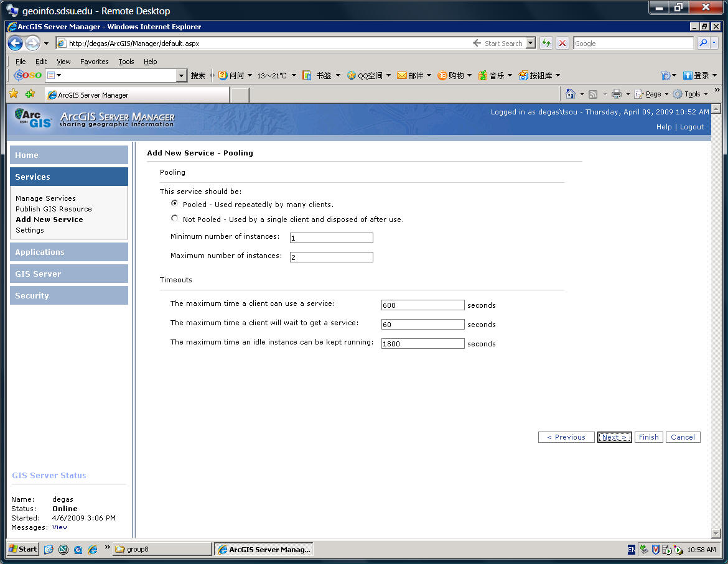Open the address bar history dropdown
This screenshot has height=564, width=728.
[x=531, y=43]
